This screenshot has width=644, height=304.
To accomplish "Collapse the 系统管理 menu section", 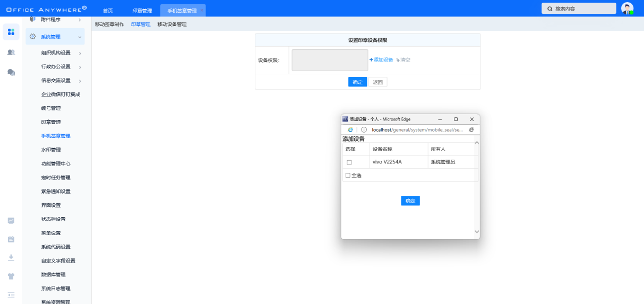I will tap(80, 37).
